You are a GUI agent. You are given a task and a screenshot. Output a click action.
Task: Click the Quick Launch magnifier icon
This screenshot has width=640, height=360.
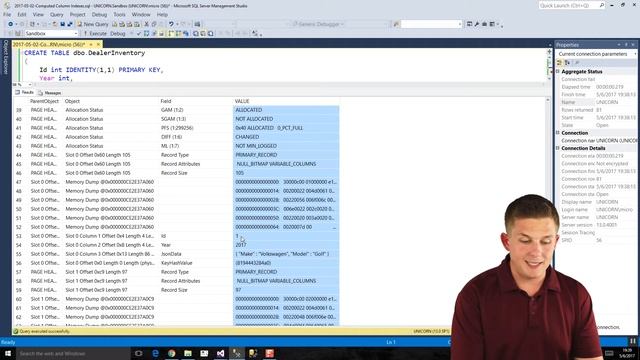point(602,6)
